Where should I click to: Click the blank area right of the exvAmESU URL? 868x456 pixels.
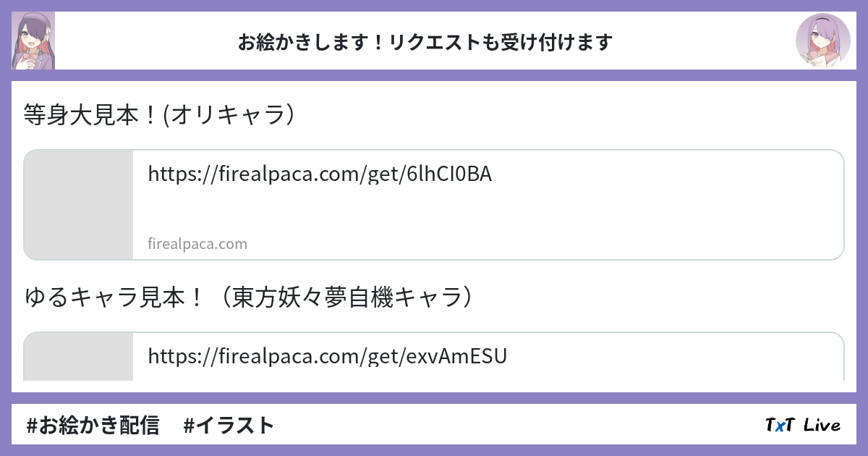(673, 356)
